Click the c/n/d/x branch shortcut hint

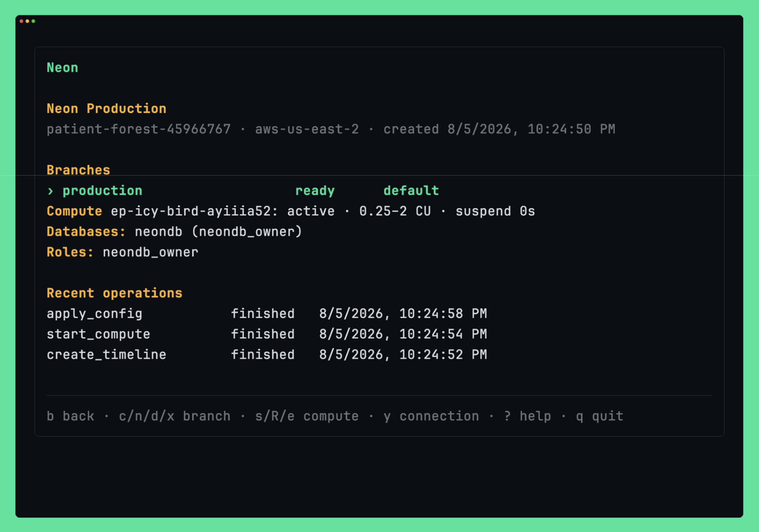click(x=174, y=416)
